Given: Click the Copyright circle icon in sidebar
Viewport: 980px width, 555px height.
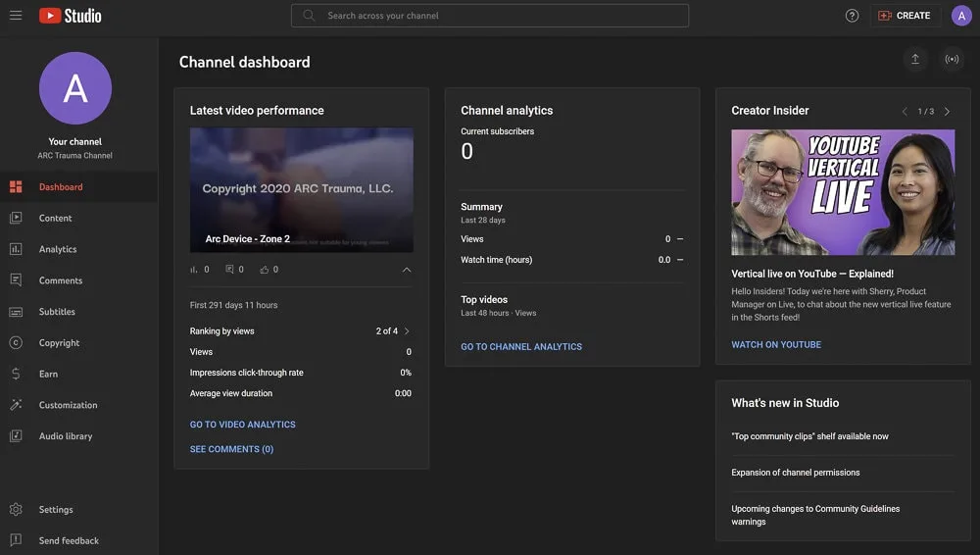Looking at the screenshot, I should click(16, 342).
